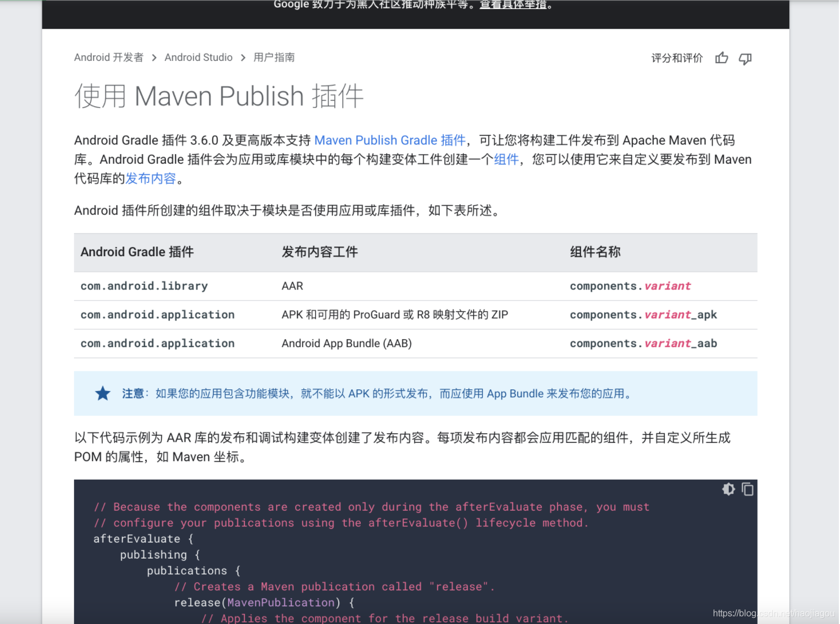Open the 发布内容 hyperlink
The image size is (840, 624).
click(x=151, y=179)
